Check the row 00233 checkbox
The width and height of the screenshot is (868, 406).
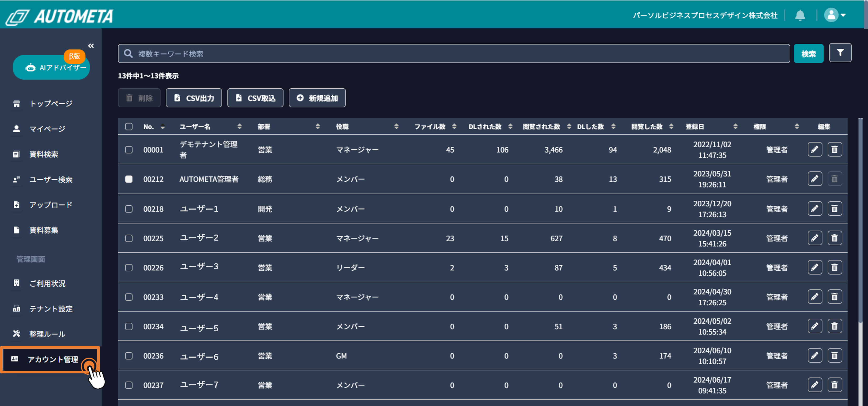point(129,297)
